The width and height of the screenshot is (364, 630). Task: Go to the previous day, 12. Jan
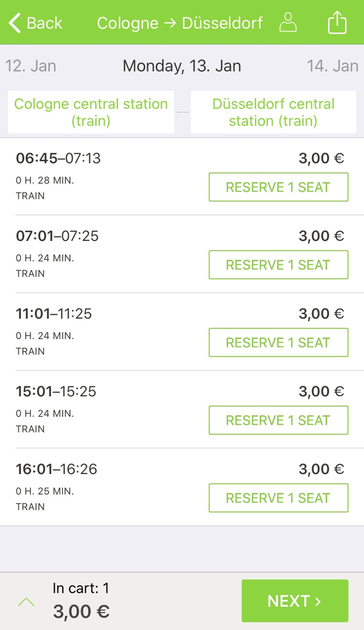pos(30,66)
